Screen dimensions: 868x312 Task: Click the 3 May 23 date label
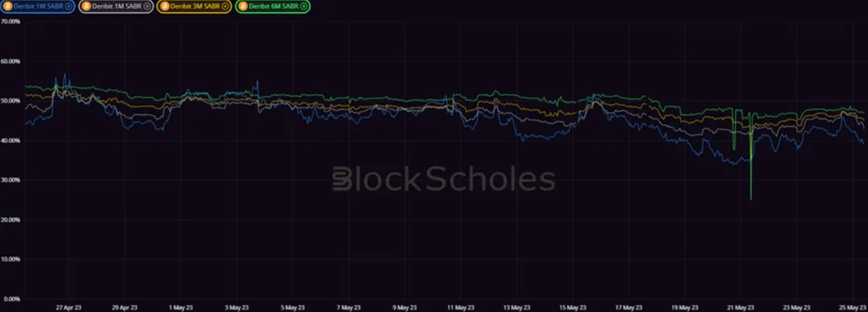tap(236, 307)
